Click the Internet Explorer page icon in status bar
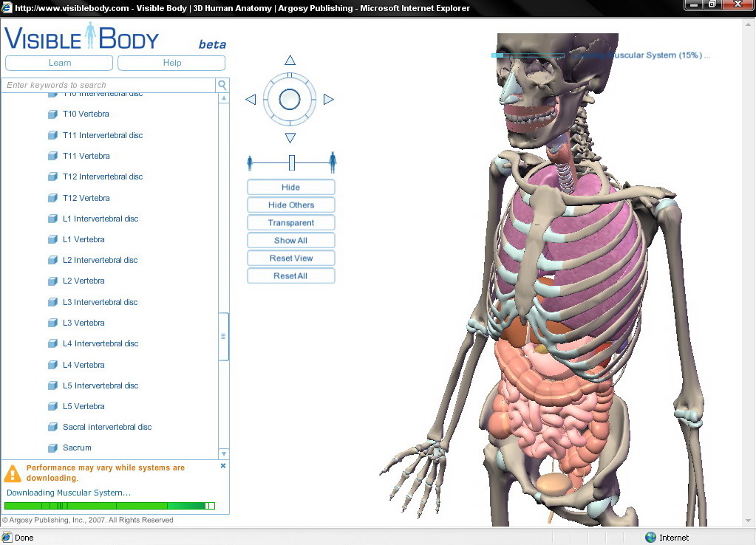756x545 pixels. pyautogui.click(x=7, y=538)
